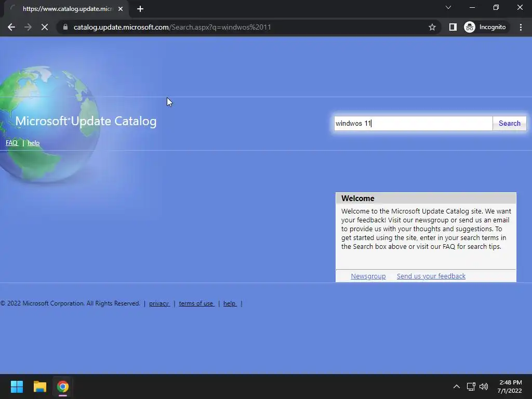Open the browser side panel
Viewport: 532px width, 399px height.
point(453,27)
